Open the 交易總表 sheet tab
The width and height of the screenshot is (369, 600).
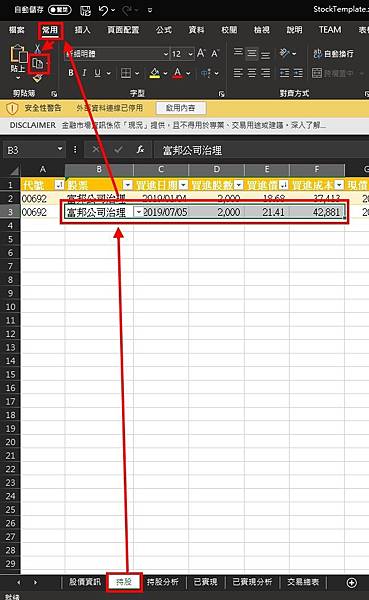point(303,582)
